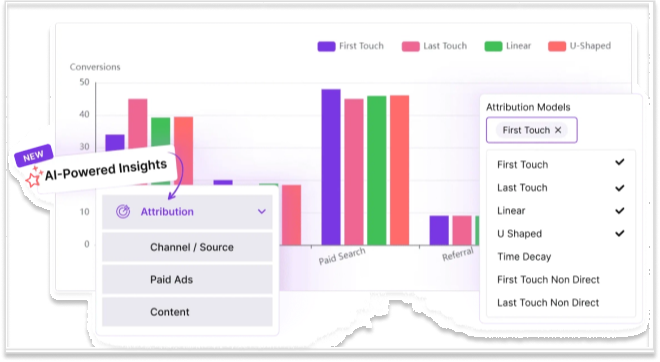Select Channel / Source menu item
This screenshot has height=362, width=660.
pyautogui.click(x=187, y=247)
